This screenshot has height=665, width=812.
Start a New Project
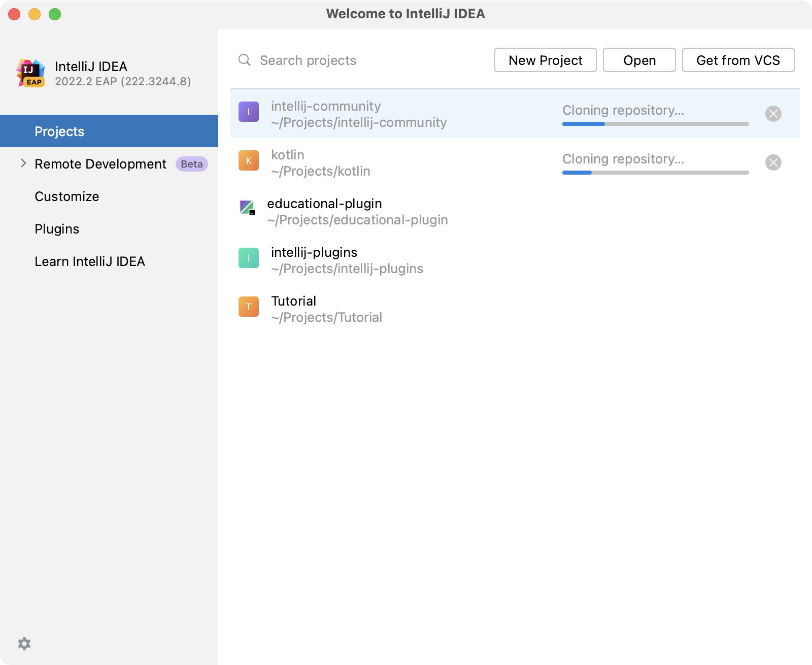(x=545, y=60)
